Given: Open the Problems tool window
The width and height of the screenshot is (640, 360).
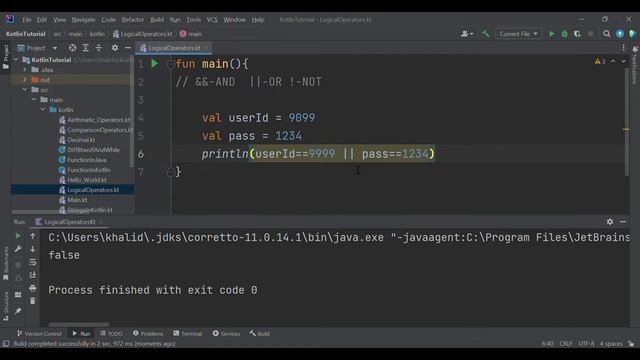Looking at the screenshot, I should [x=148, y=333].
